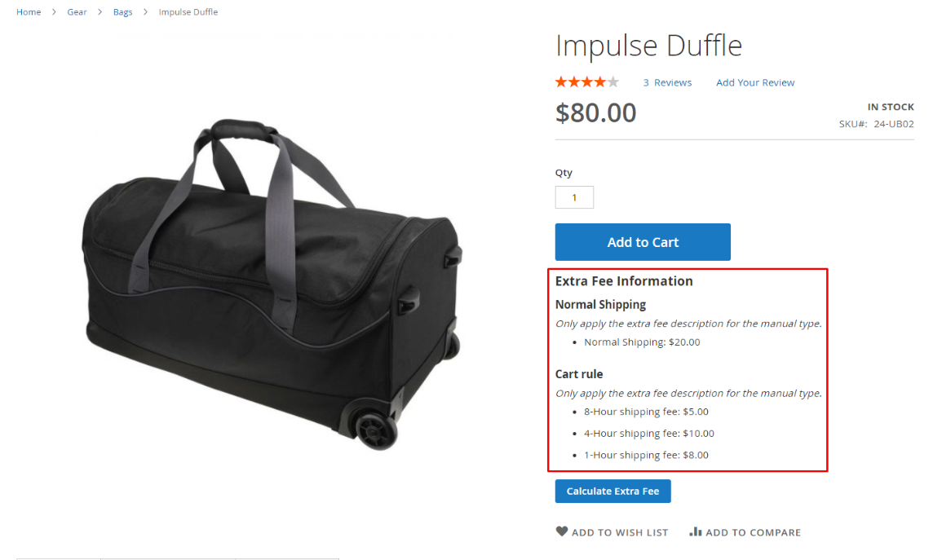Click Add Your Review link
This screenshot has width=942, height=560.
pyautogui.click(x=755, y=82)
